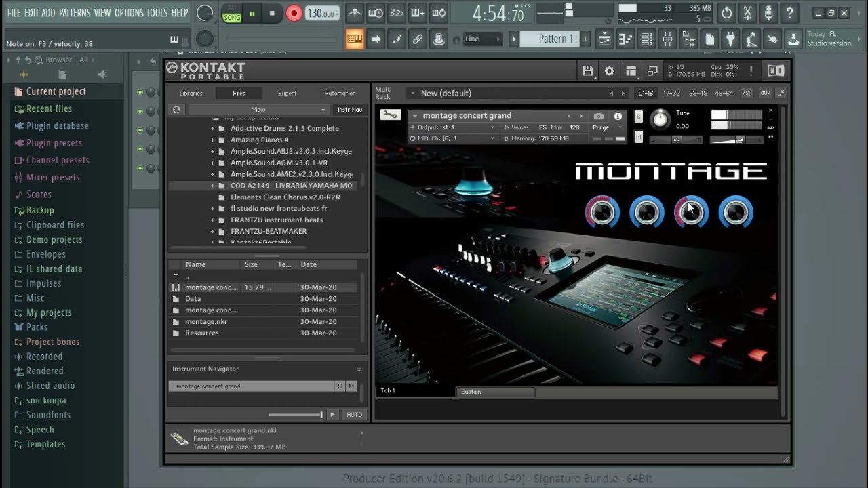Click the camera snapshot icon
Viewport: 868px width, 488px height.
599,116
